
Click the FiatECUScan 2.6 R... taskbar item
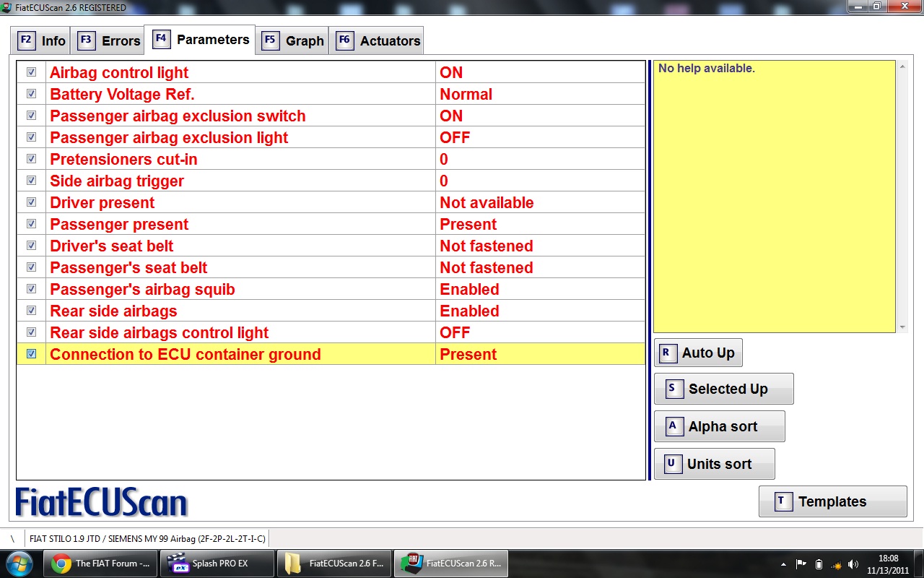pyautogui.click(x=451, y=563)
